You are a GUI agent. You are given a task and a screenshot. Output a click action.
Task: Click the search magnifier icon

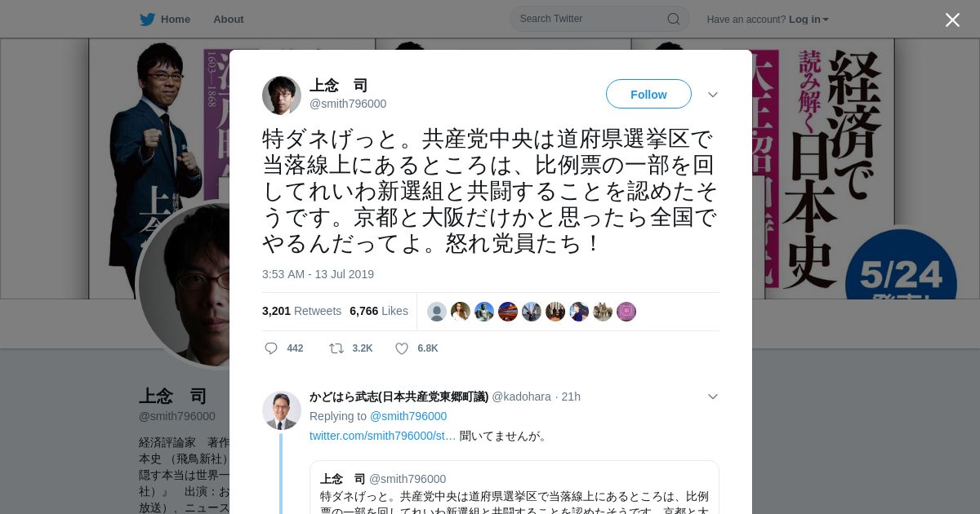coord(674,19)
